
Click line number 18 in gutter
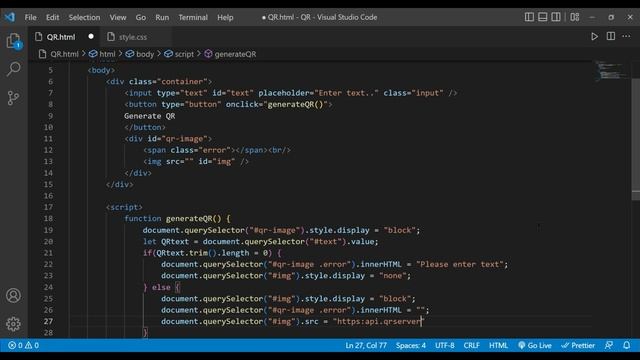48,218
